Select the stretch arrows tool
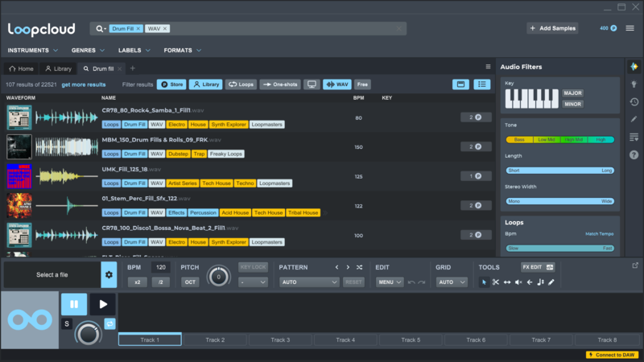 pyautogui.click(x=507, y=282)
